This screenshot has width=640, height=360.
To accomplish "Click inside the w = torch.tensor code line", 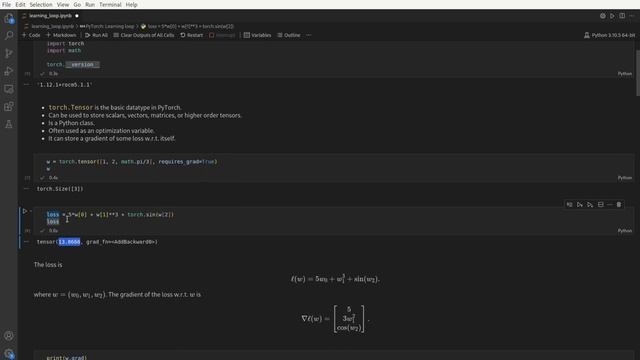I will click(x=132, y=162).
